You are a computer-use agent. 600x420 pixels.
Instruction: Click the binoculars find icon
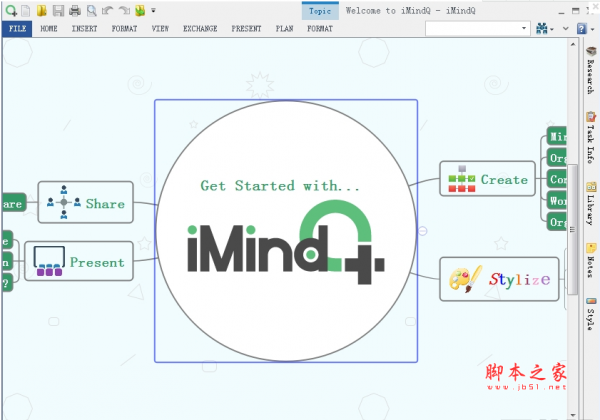pos(541,29)
